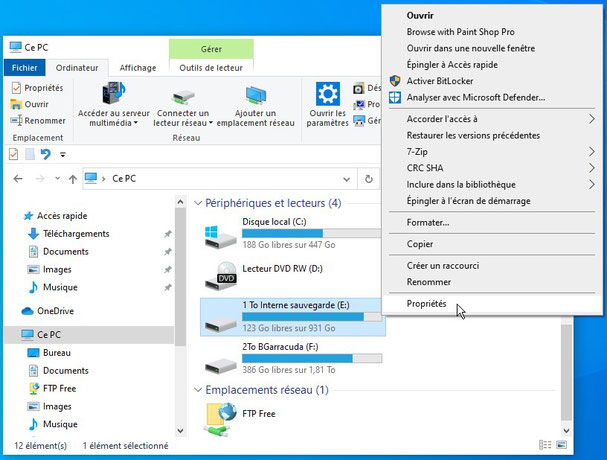
Task: Open recent locations dropdown arrow
Action: (57, 179)
